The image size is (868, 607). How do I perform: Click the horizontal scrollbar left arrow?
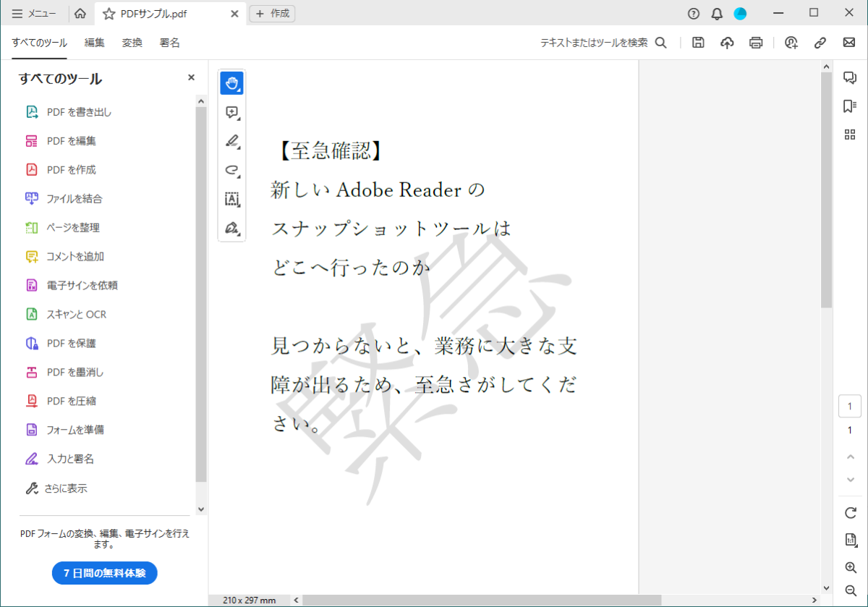(297, 600)
